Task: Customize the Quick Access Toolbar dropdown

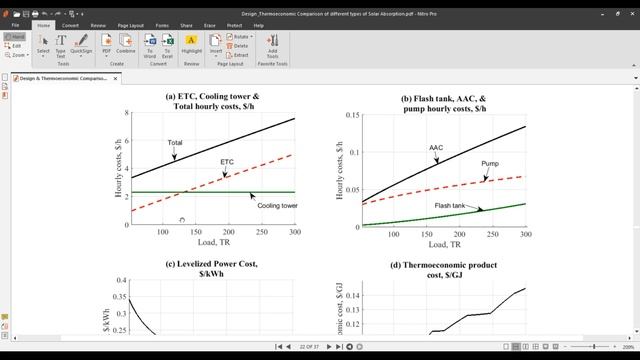Action: (82, 14)
